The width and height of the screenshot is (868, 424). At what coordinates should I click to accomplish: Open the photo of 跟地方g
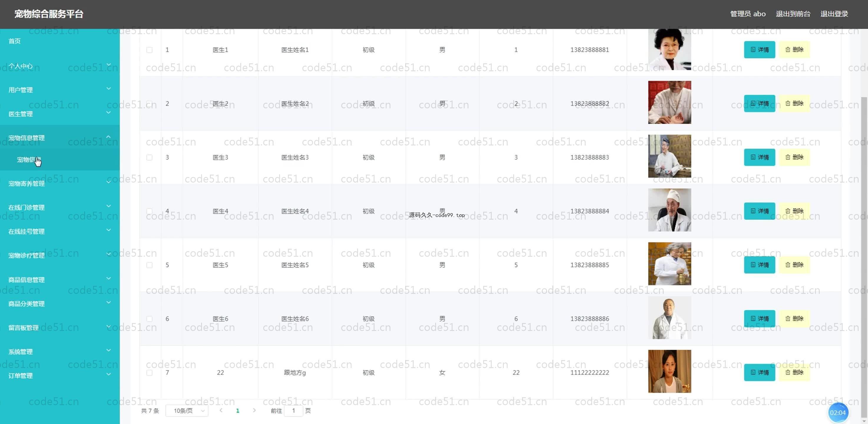(669, 371)
